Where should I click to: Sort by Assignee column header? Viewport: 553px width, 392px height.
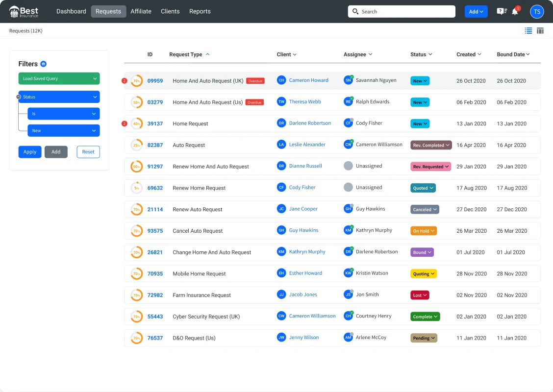coord(358,54)
